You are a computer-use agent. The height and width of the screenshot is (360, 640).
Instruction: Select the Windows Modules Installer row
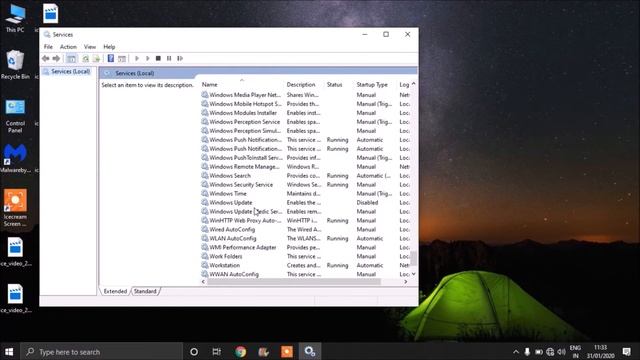point(305,113)
